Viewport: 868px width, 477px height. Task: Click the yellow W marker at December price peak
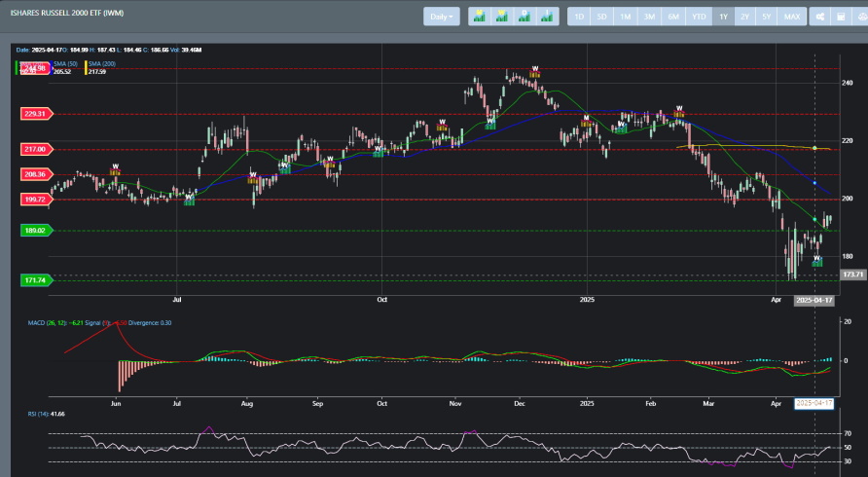pos(535,72)
